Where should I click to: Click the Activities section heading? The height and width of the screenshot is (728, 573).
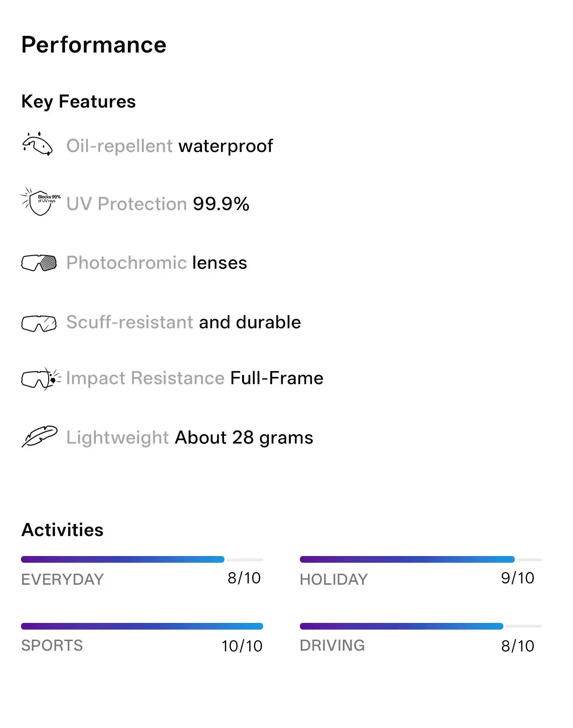[x=63, y=530]
